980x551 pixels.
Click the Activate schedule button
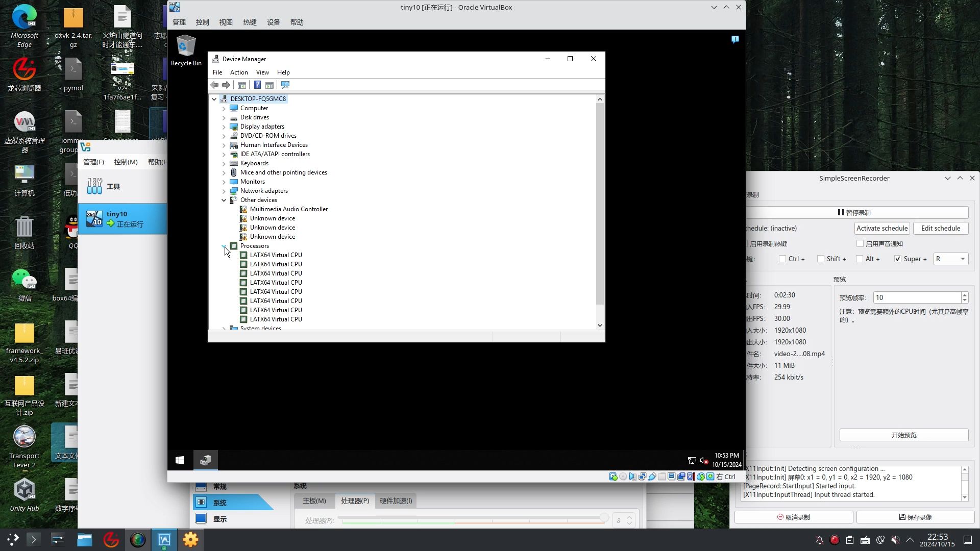pyautogui.click(x=882, y=229)
